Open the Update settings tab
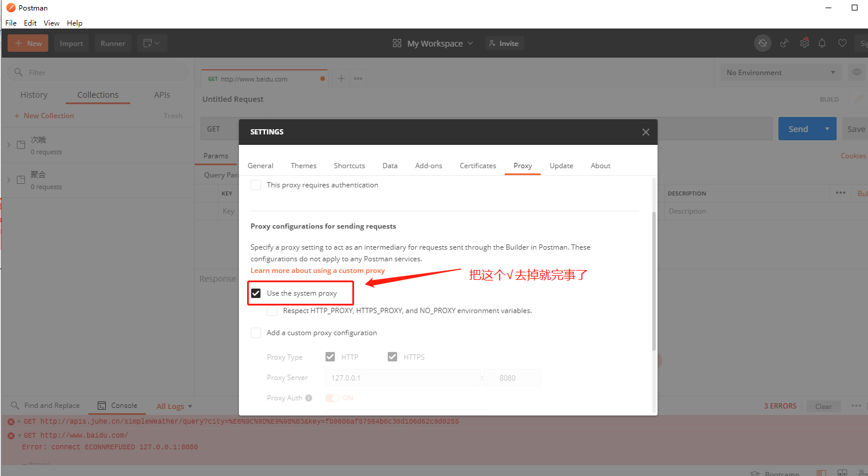Viewport: 868px width, 476px height. [x=561, y=166]
